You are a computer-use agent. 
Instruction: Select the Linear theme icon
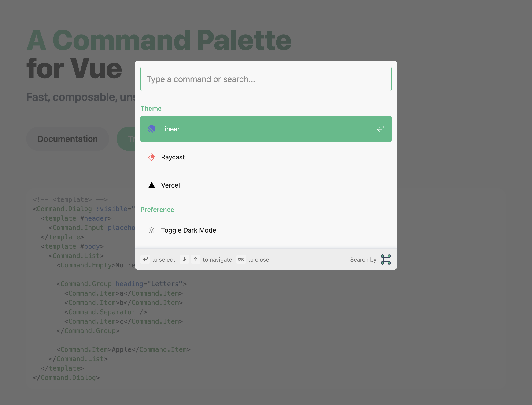(x=151, y=129)
